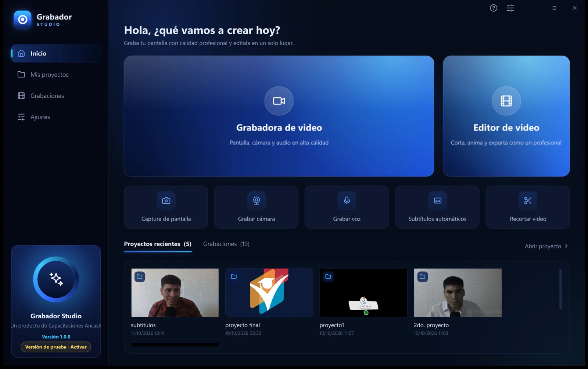The height and width of the screenshot is (369, 588).
Task: Click the folder icon on subtitulos thumbnail
Action: click(140, 277)
